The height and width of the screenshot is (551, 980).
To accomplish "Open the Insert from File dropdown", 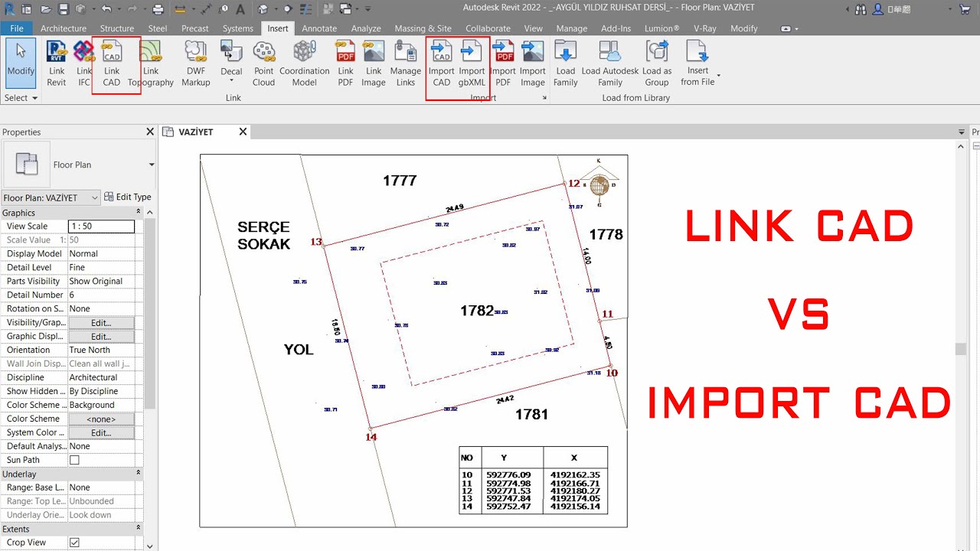I will coord(718,77).
